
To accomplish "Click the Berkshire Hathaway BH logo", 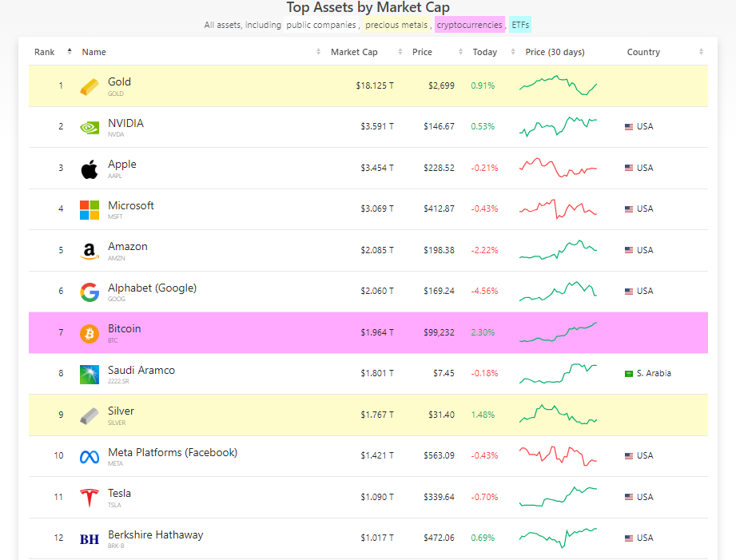I will click(x=90, y=539).
